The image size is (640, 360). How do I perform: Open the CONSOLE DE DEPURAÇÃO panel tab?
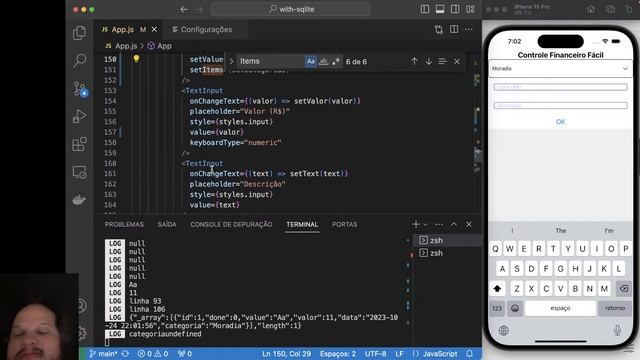(x=231, y=224)
